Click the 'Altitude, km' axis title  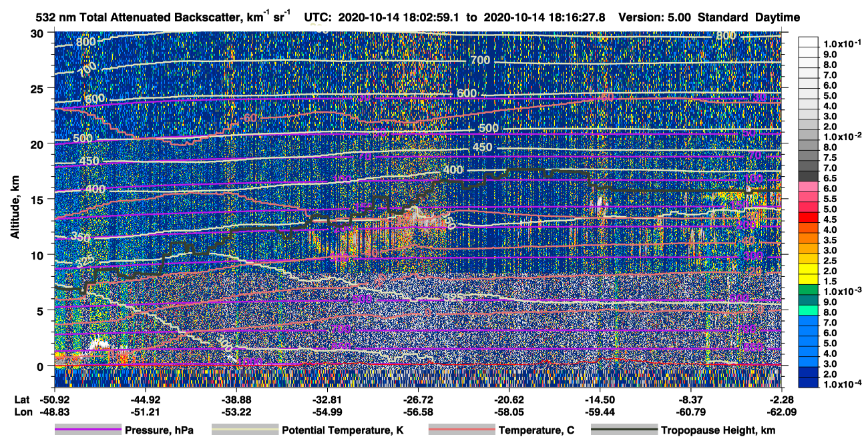pyautogui.click(x=15, y=209)
